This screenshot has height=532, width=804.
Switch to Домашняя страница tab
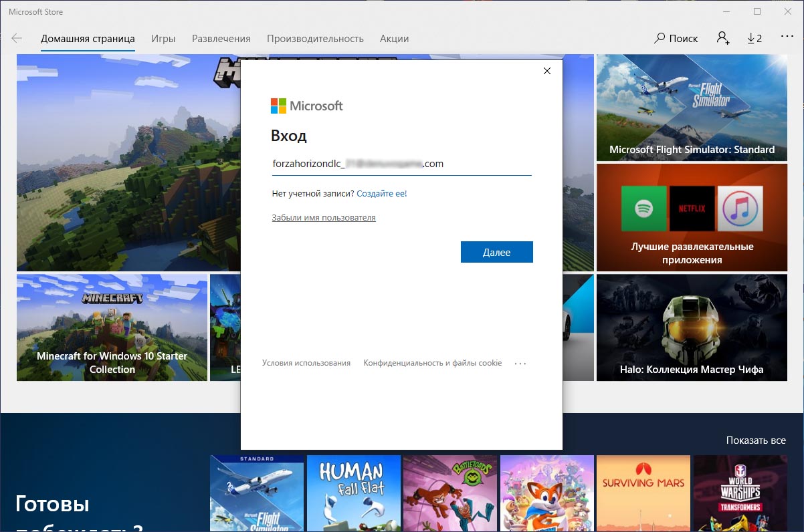88,39
